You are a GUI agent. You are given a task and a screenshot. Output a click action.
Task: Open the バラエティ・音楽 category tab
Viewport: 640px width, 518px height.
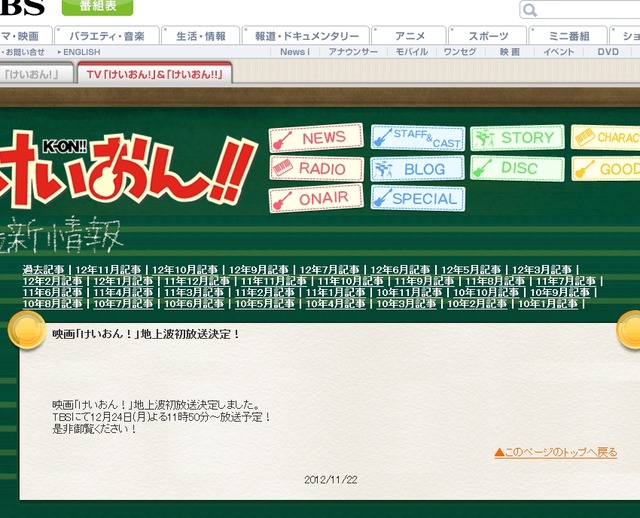[x=107, y=36]
